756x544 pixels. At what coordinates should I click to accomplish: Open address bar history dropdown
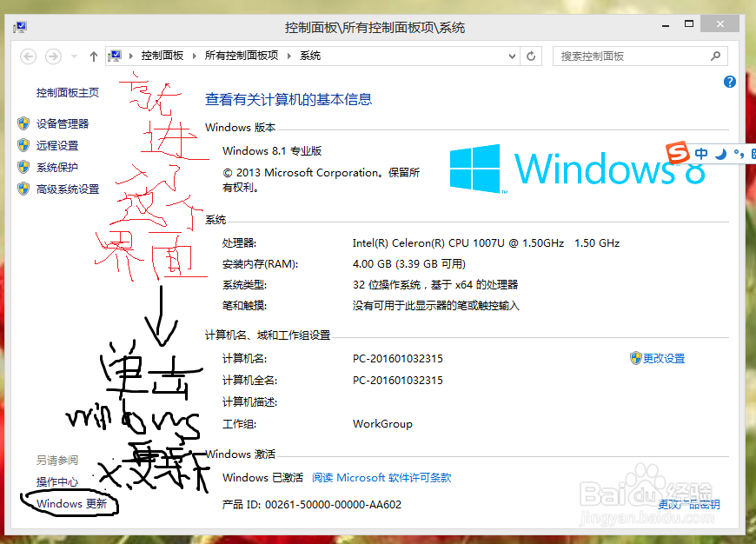coord(512,56)
